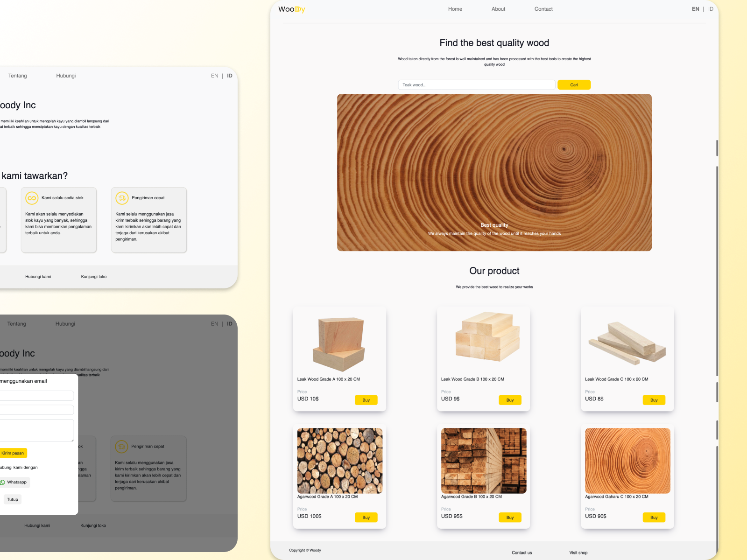This screenshot has height=560, width=747.
Task: Buy Leak Wood Grade A
Action: point(366,400)
